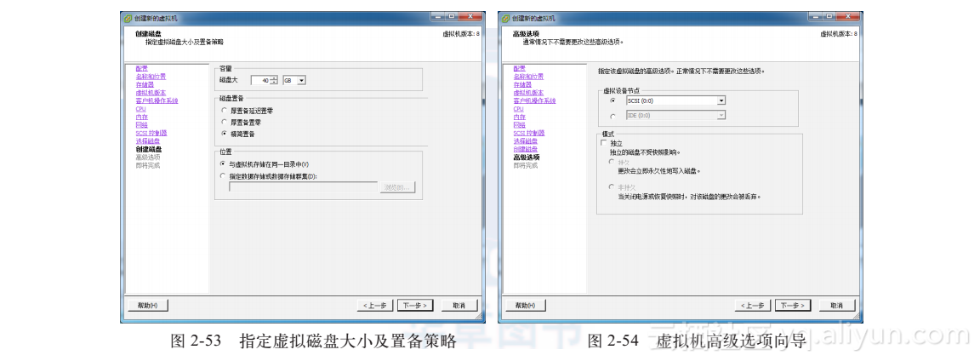Click 上一步 button in the 高级选项 window
980x361 pixels.
point(753,306)
